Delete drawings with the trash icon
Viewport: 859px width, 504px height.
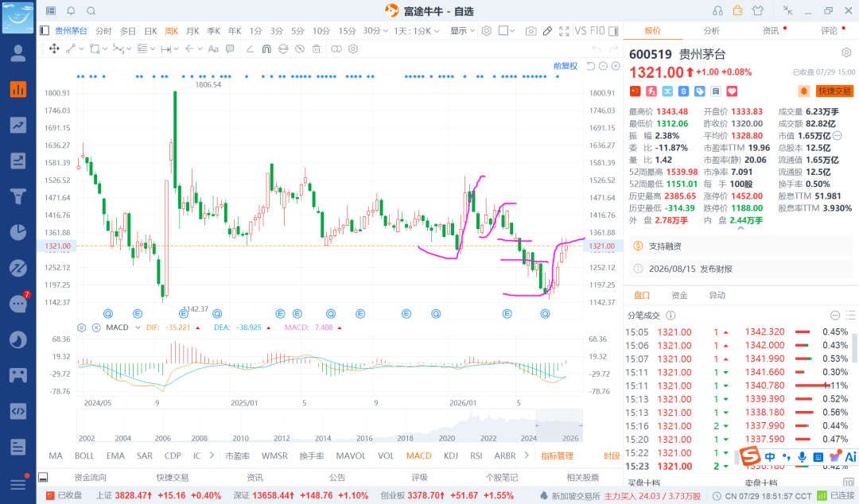[x=316, y=48]
